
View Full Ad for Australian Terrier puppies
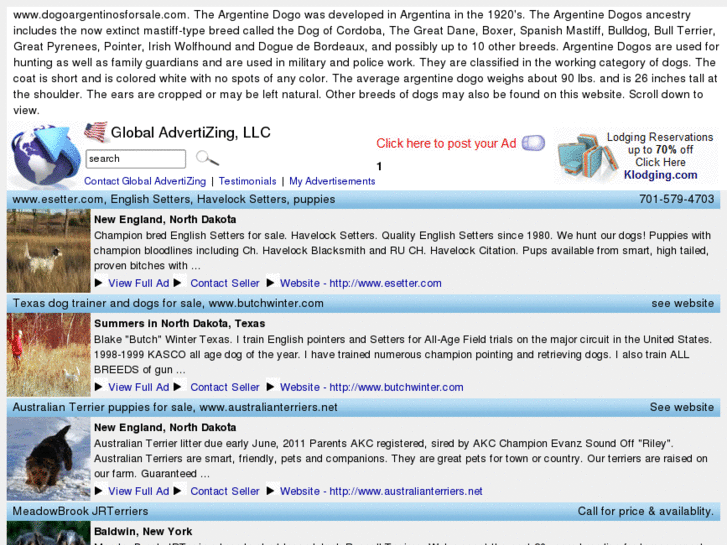[x=139, y=491]
